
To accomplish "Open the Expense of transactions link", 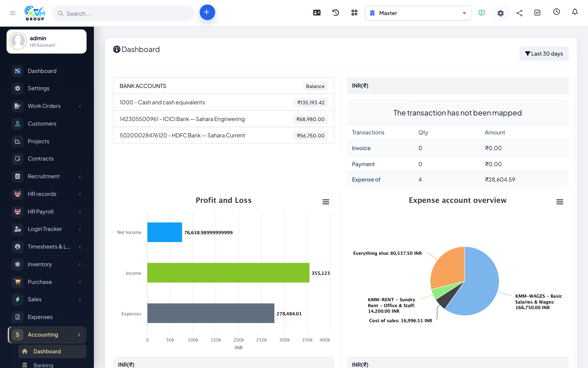I will tap(366, 180).
